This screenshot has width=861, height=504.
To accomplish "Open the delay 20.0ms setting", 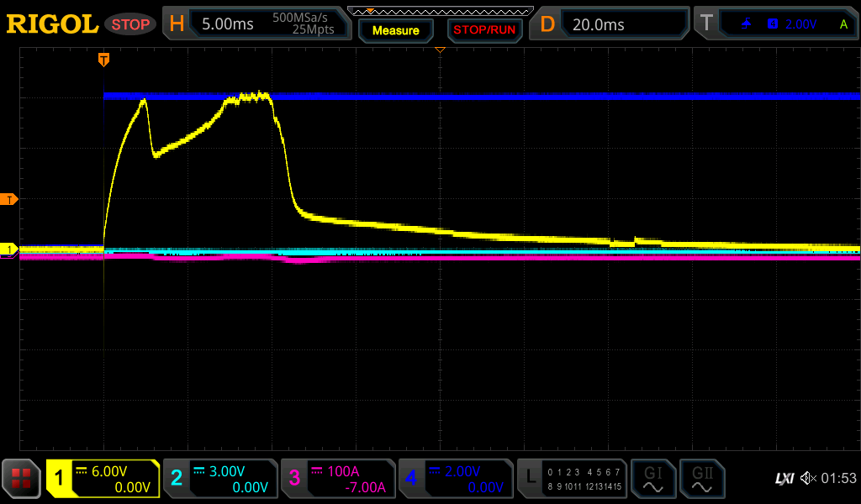I will coord(612,24).
